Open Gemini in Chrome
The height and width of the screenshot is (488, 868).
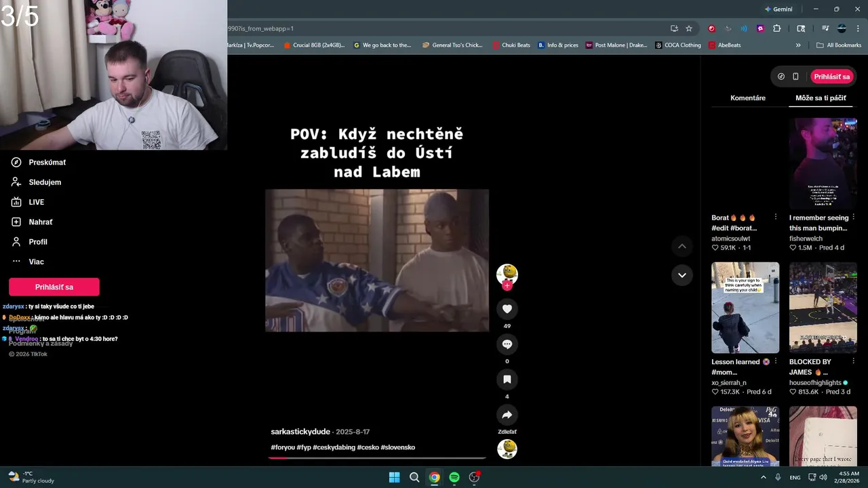(778, 9)
